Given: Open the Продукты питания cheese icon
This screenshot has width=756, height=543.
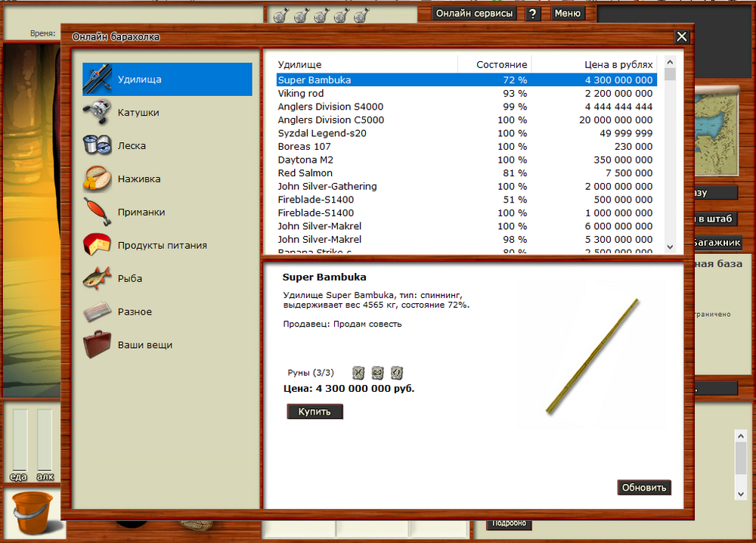Looking at the screenshot, I should [98, 245].
